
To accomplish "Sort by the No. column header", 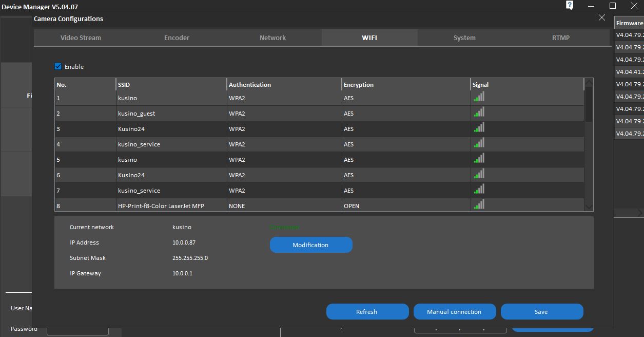I will point(85,85).
